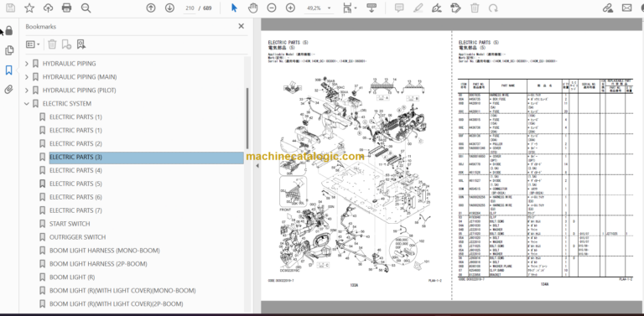
Task: Click the delete trash icon in toolbar
Action: click(475, 8)
